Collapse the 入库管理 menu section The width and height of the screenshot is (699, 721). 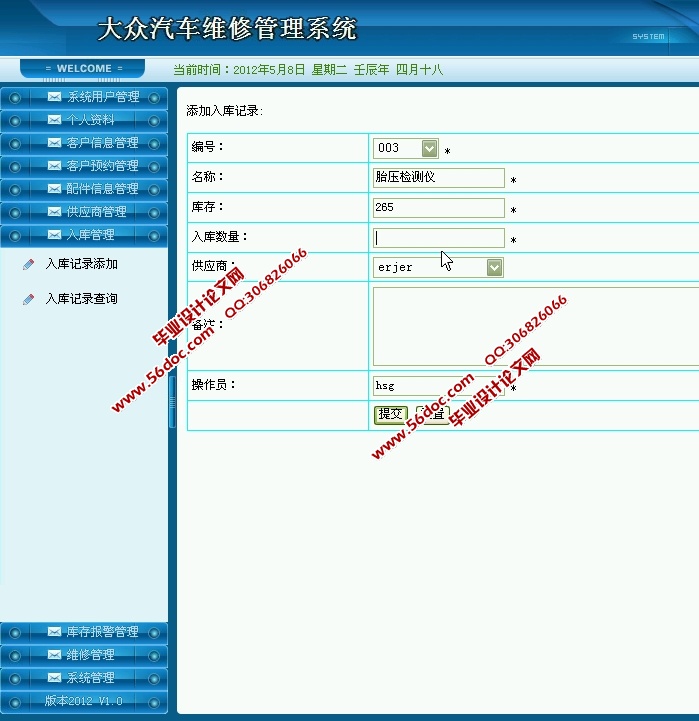(x=84, y=235)
